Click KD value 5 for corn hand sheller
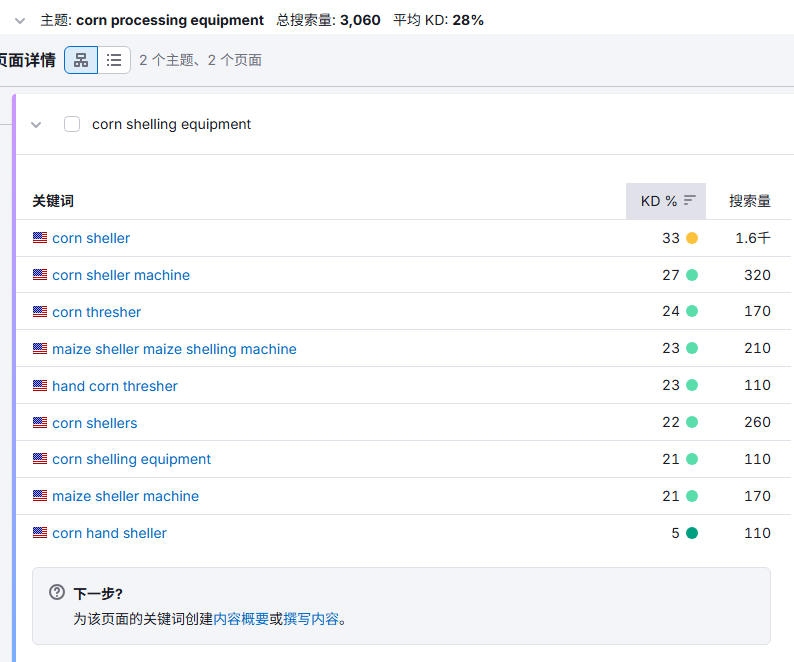The height and width of the screenshot is (662, 794). point(676,533)
